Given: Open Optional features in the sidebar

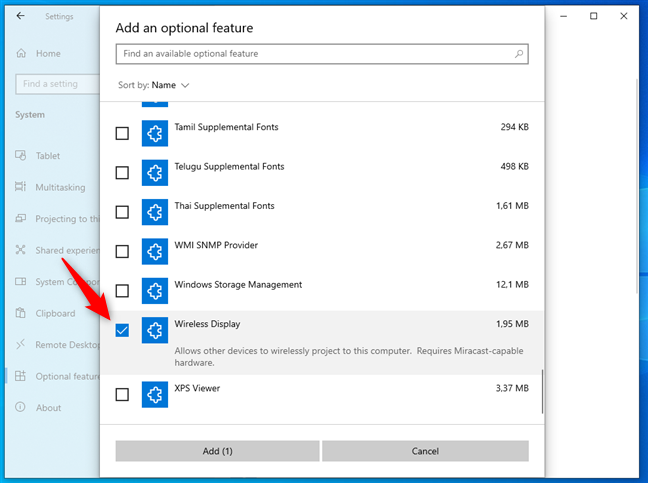Looking at the screenshot, I should pyautogui.click(x=67, y=376).
